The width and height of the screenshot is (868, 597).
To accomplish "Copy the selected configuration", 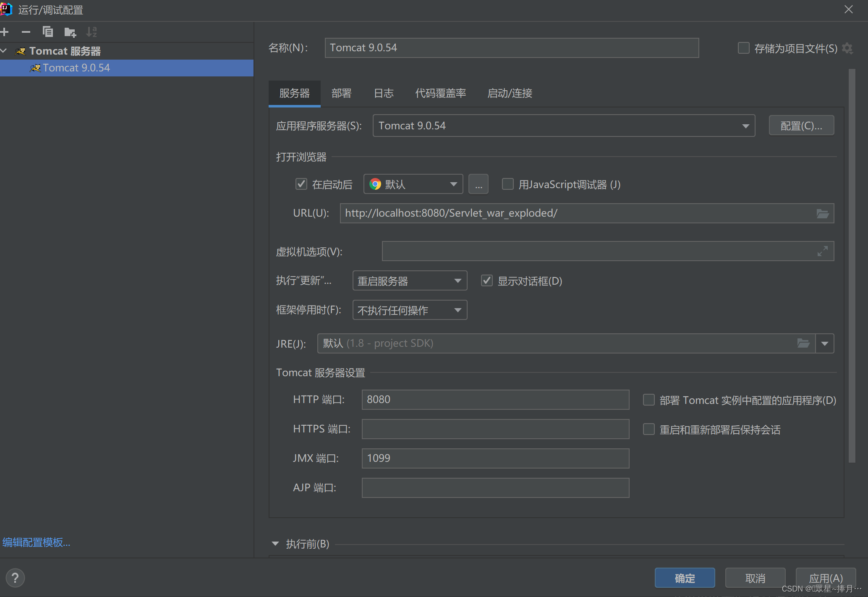I will click(x=48, y=32).
